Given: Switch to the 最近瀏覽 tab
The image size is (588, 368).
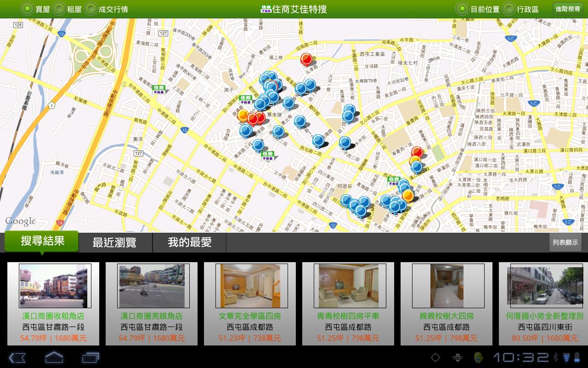Looking at the screenshot, I should click(114, 242).
